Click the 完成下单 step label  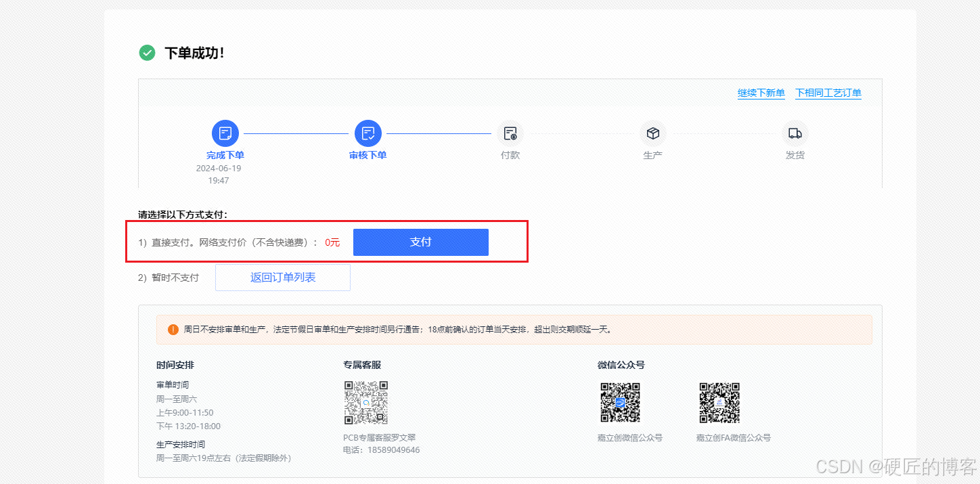(x=225, y=155)
